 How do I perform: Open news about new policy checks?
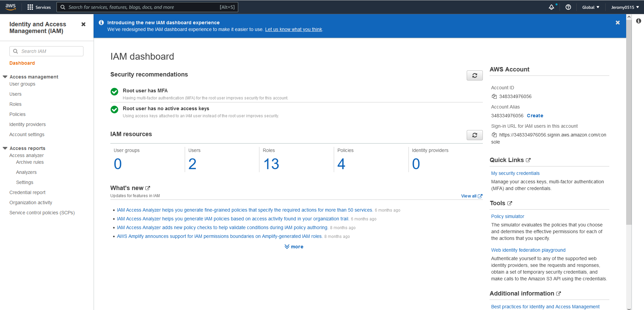[222, 227]
